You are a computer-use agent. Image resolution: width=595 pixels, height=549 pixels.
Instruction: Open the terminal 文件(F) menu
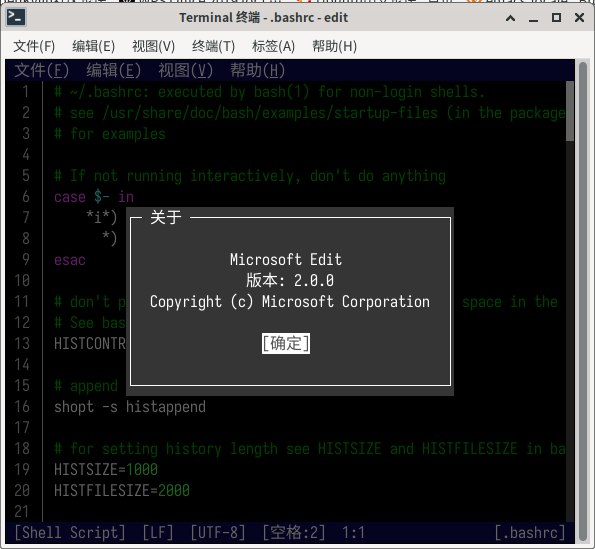tap(34, 46)
